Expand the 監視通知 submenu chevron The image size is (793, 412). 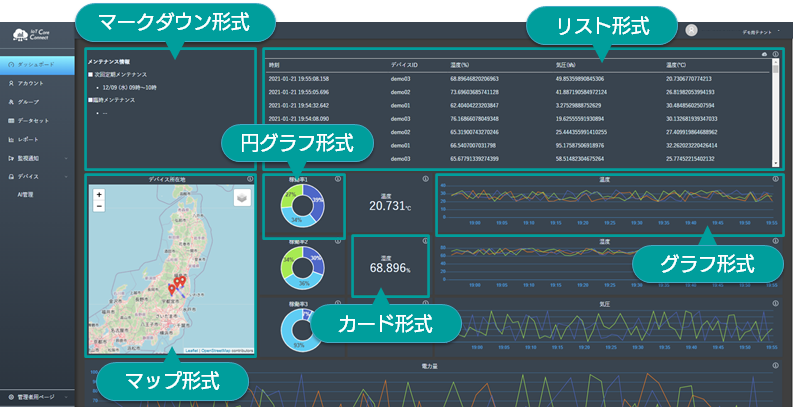click(66, 159)
